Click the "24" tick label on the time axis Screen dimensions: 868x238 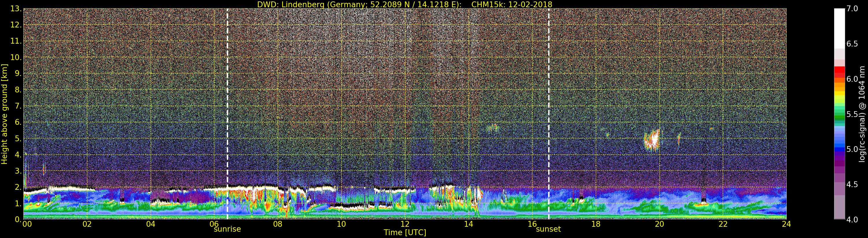786,224
